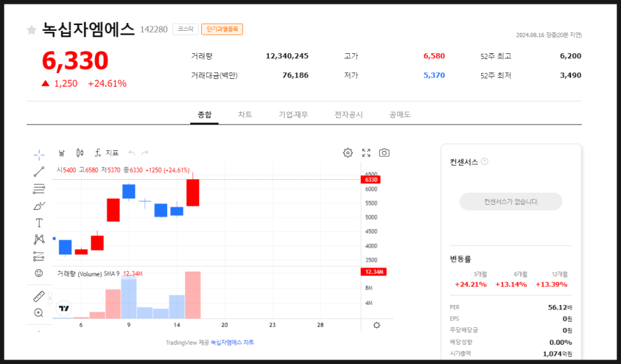
Task: Open the 지표 indicators menu
Action: click(107, 153)
